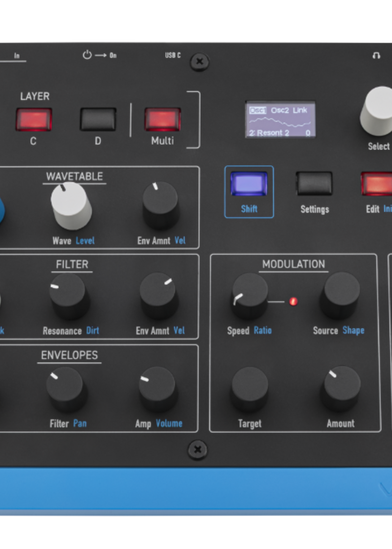Click the USB C label

[173, 55]
